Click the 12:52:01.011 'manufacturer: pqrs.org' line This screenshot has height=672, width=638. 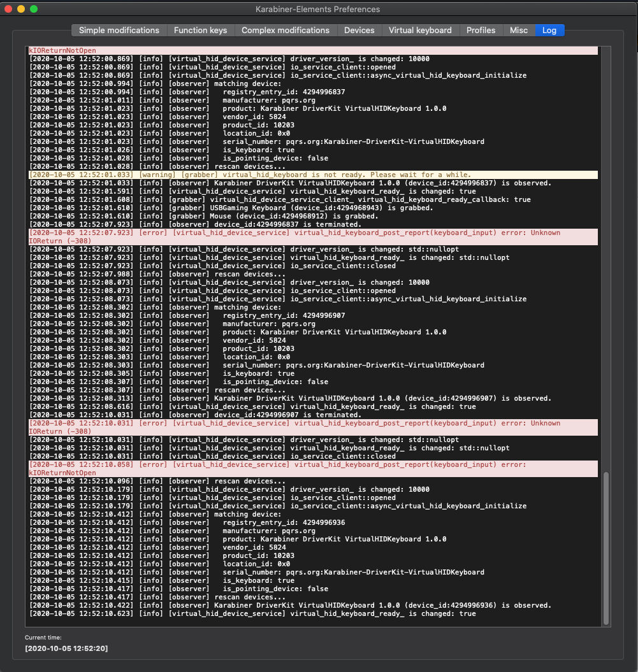coord(172,100)
